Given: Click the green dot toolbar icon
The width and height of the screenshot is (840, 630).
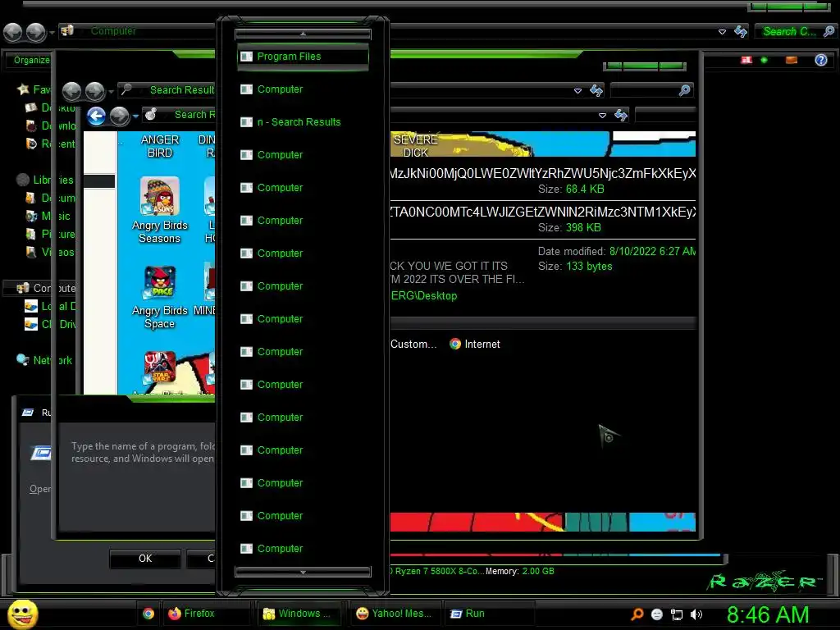Looking at the screenshot, I should click(x=765, y=60).
